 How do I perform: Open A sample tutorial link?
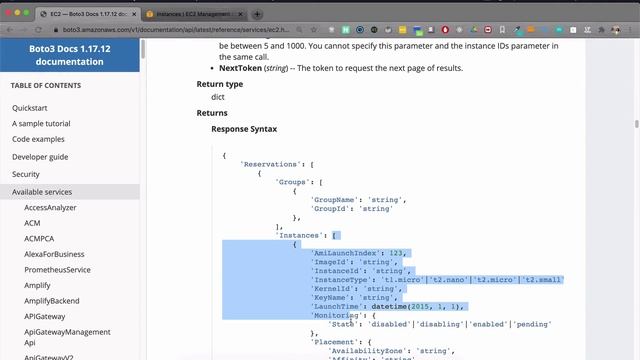(x=41, y=123)
